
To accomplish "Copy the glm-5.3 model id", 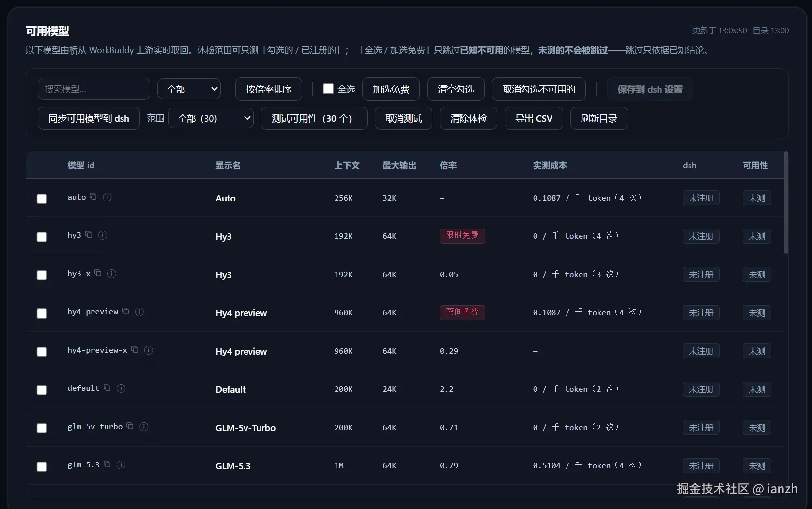I will (107, 464).
